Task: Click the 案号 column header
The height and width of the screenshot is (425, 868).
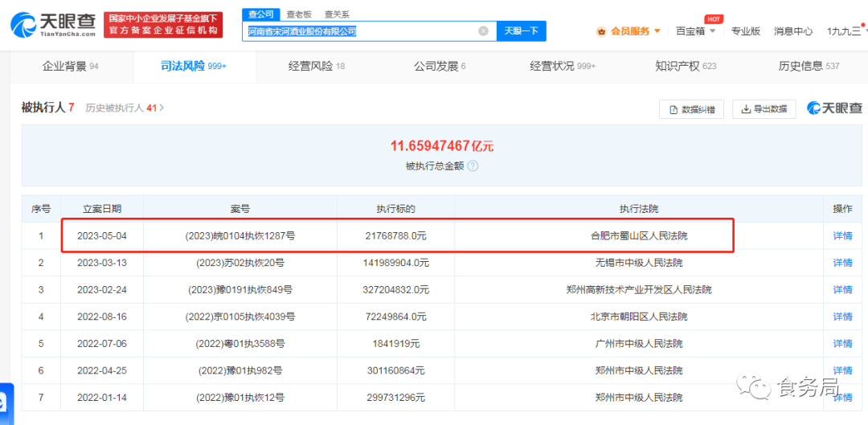Action: (240, 209)
